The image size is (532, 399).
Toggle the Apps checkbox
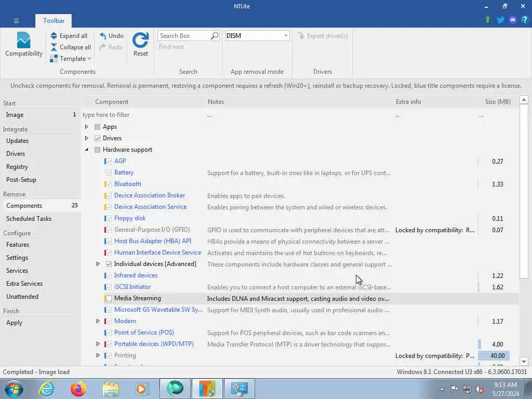97,127
